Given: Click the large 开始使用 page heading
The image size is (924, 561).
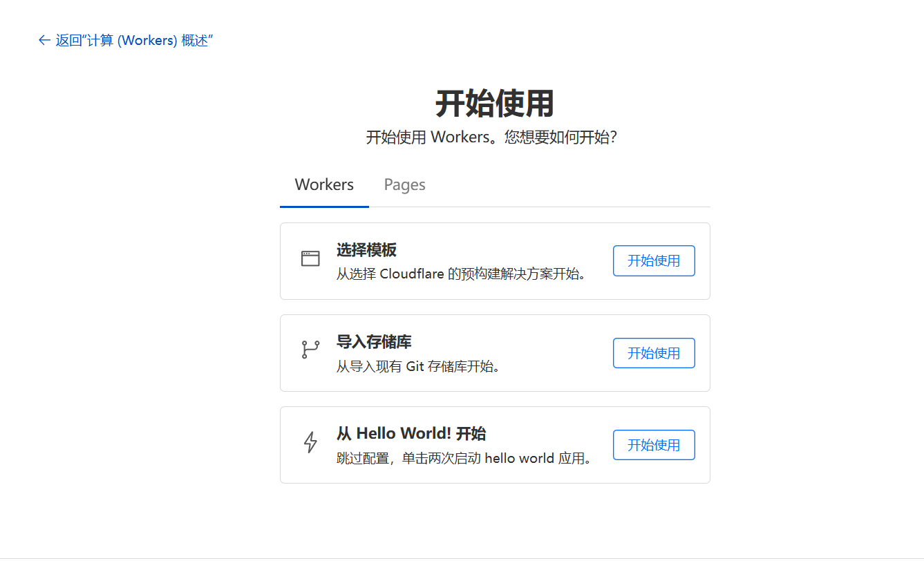Looking at the screenshot, I should pos(495,104).
